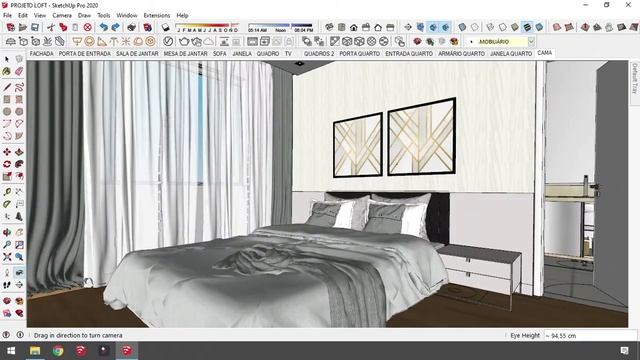Choose the Eraser tool
The image size is (640, 360).
(19, 71)
